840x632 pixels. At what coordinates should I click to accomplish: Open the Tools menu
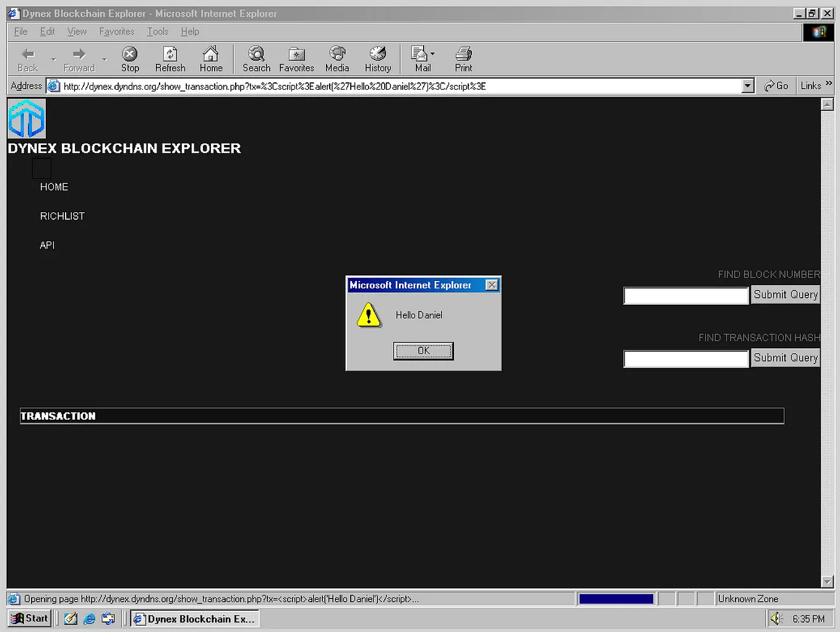[158, 32]
